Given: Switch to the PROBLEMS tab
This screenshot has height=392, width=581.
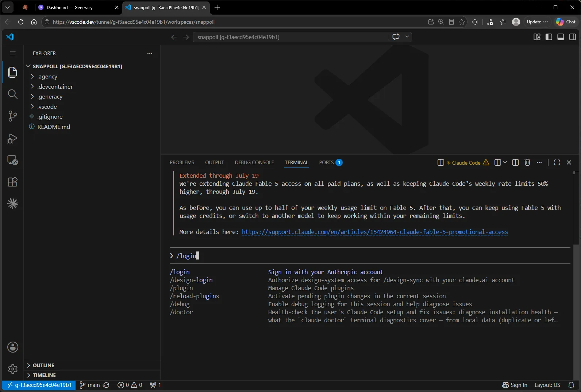Looking at the screenshot, I should (182, 162).
